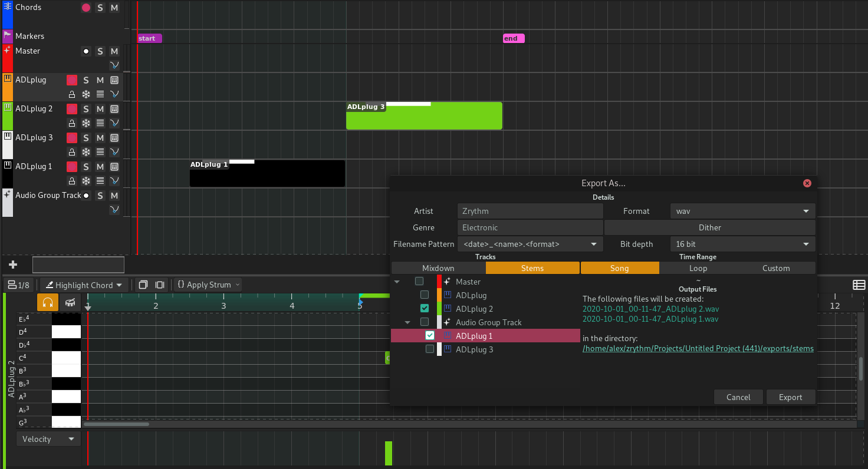
Task: Collapse the Master tree row
Action: (397, 282)
